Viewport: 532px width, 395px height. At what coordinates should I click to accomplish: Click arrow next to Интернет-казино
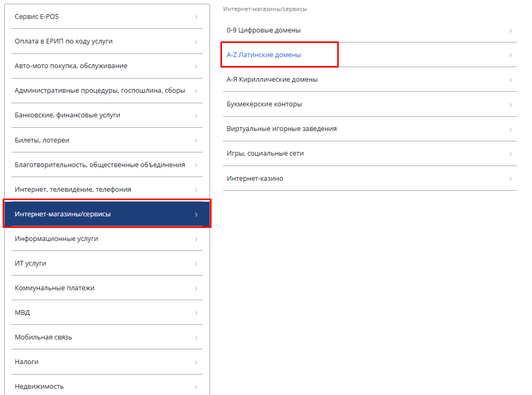tap(511, 179)
